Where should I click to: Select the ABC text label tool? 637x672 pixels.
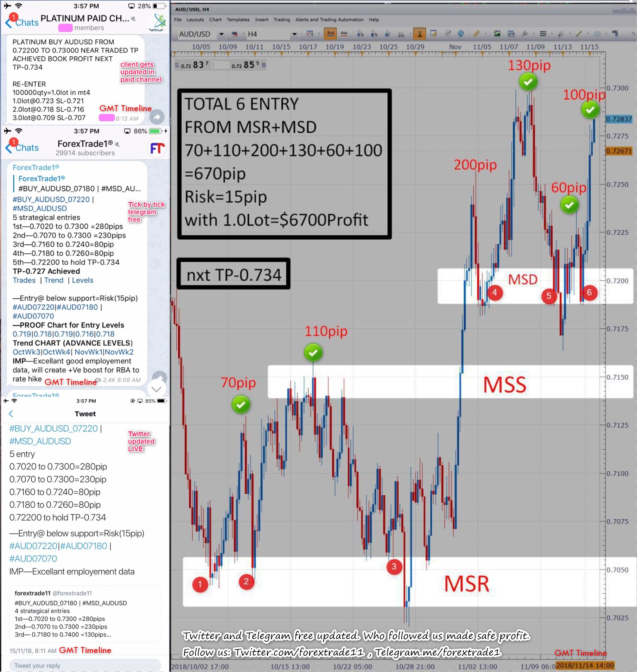[x=615, y=34]
